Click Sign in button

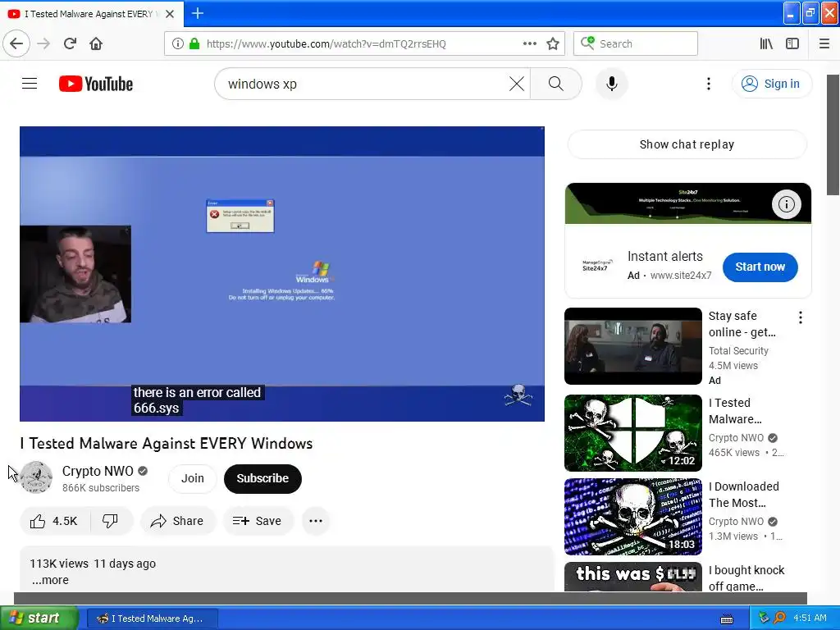pos(771,84)
